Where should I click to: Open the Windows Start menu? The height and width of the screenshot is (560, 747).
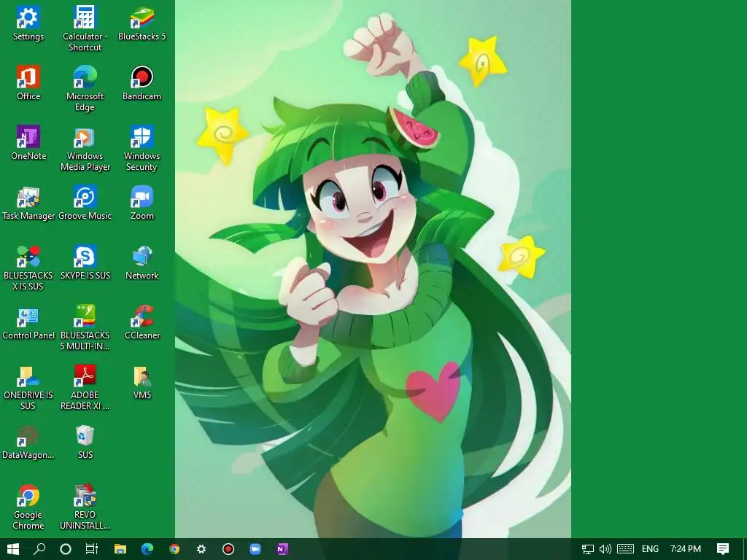point(13,549)
